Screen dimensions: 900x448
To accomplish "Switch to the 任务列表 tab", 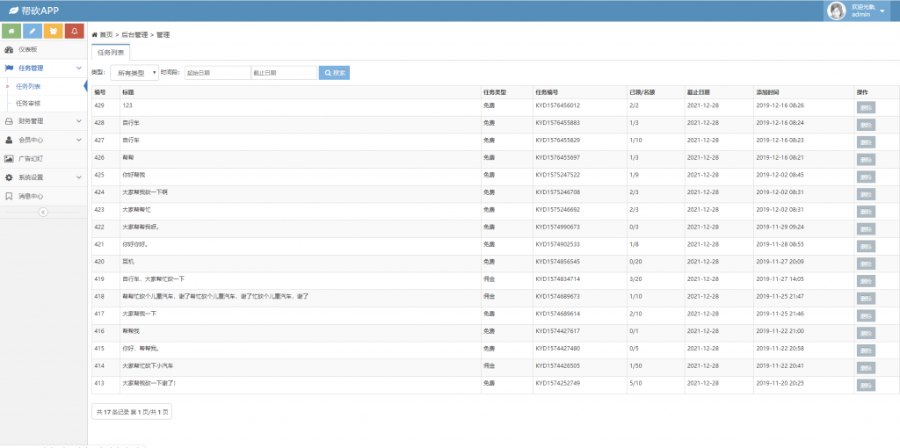I will click(110, 51).
